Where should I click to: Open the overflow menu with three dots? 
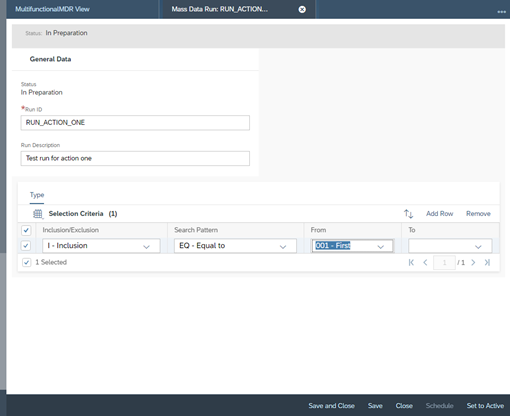click(x=501, y=12)
